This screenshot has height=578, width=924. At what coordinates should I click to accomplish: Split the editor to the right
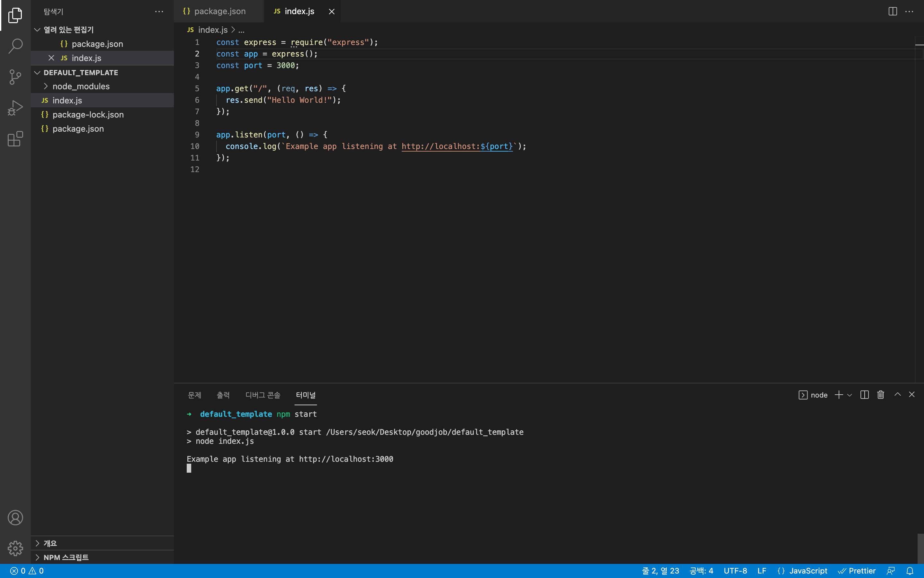[893, 12]
